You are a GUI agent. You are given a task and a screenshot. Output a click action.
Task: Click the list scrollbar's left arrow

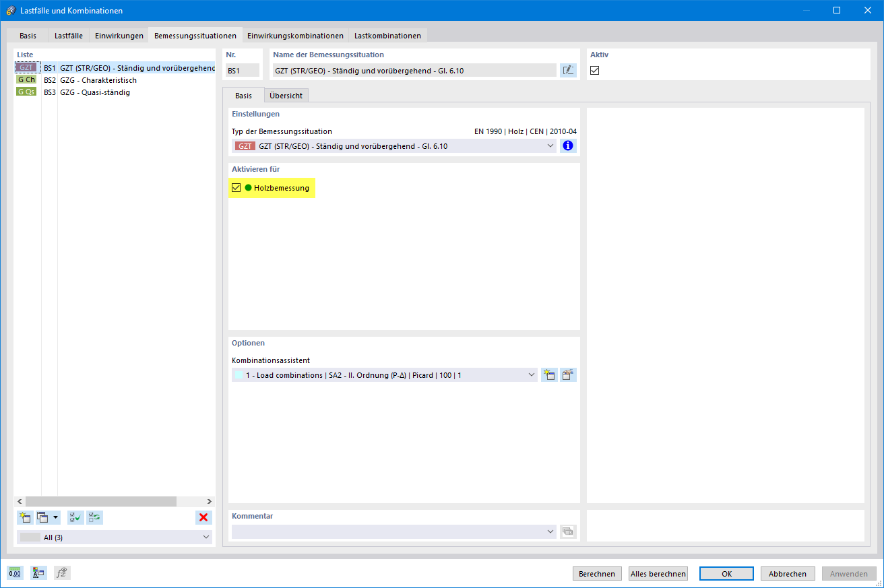(x=20, y=501)
